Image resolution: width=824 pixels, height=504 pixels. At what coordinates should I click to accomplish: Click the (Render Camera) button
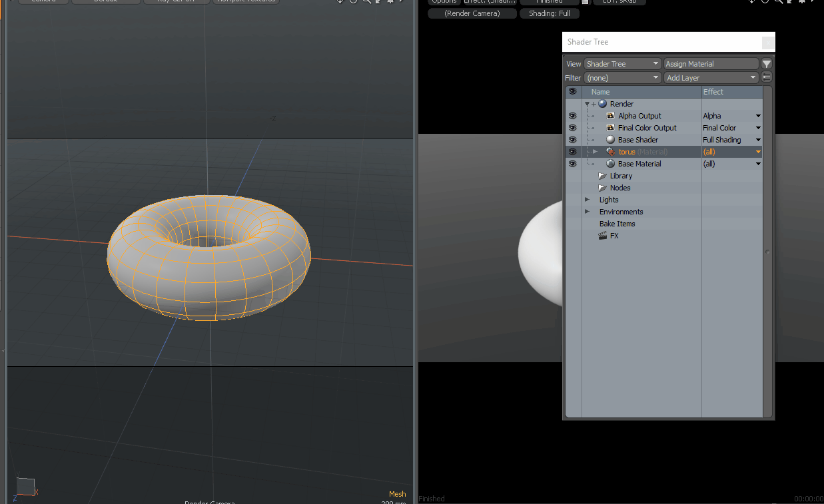coord(472,13)
